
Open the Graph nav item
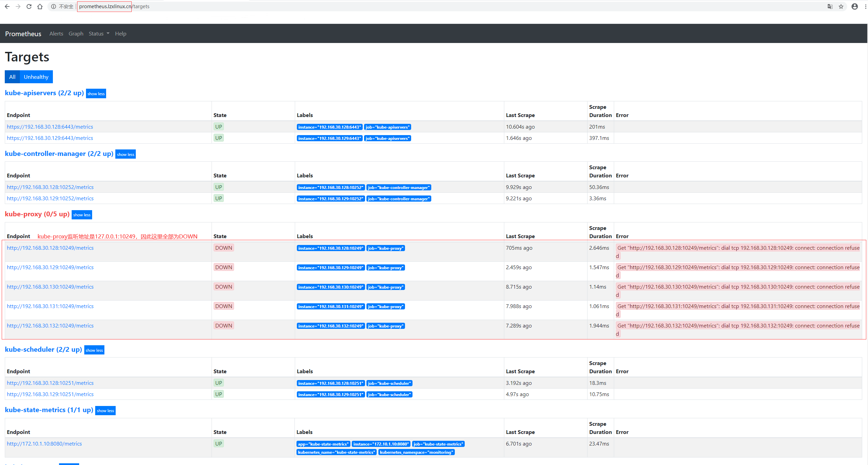point(76,34)
